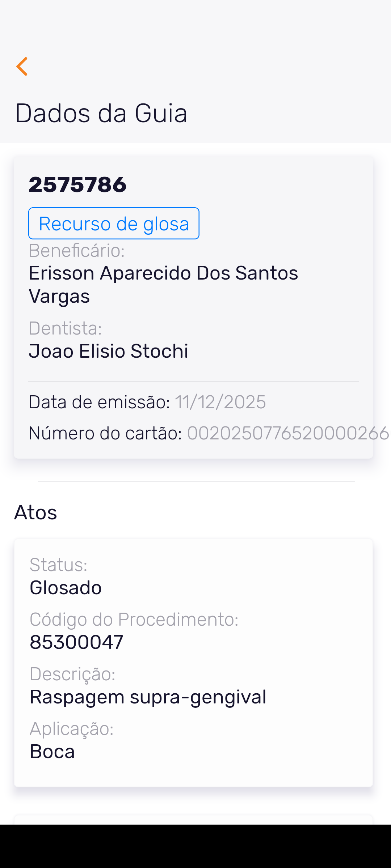
Task: Tap the Beneficiário label
Action: (77, 251)
